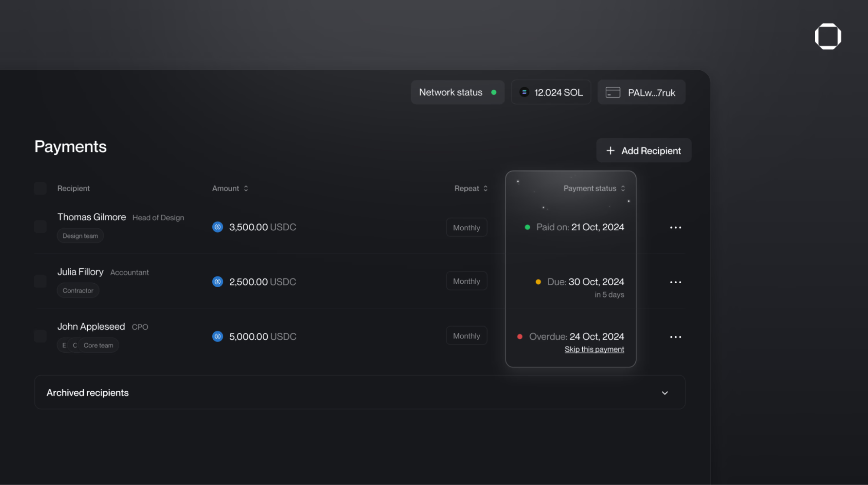Screen dimensions: 868x485
Task: Click the Monthly repeat chip for Thomas Gilmore
Action: [466, 227]
